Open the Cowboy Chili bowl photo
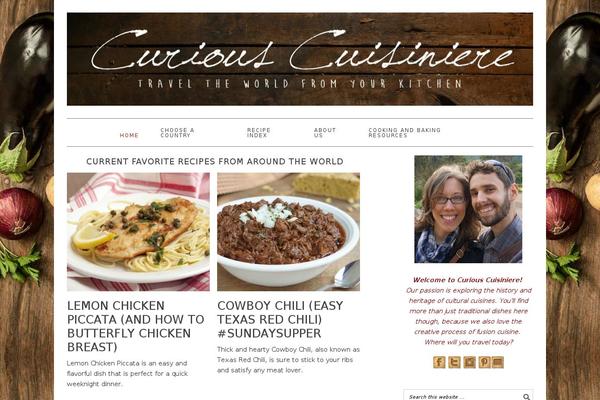Viewport: 600px width, 400px height. (x=289, y=232)
